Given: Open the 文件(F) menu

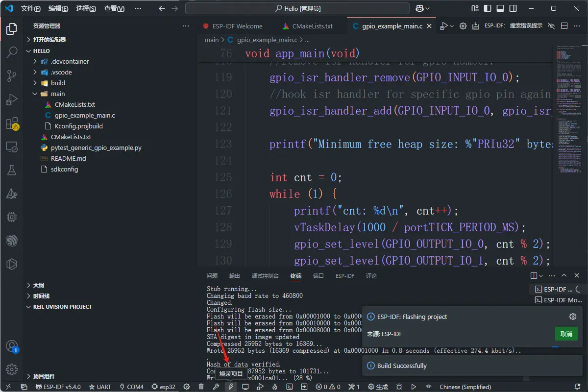Looking at the screenshot, I should (x=31, y=8).
